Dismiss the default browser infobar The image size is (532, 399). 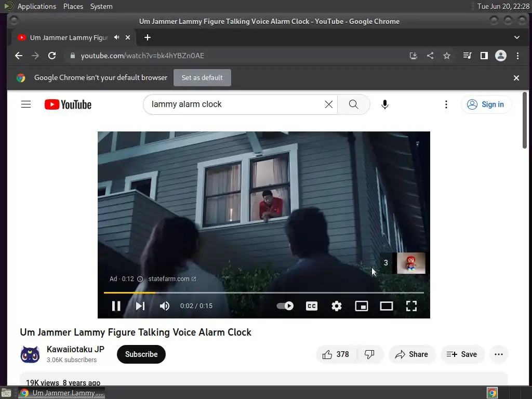pyautogui.click(x=516, y=78)
